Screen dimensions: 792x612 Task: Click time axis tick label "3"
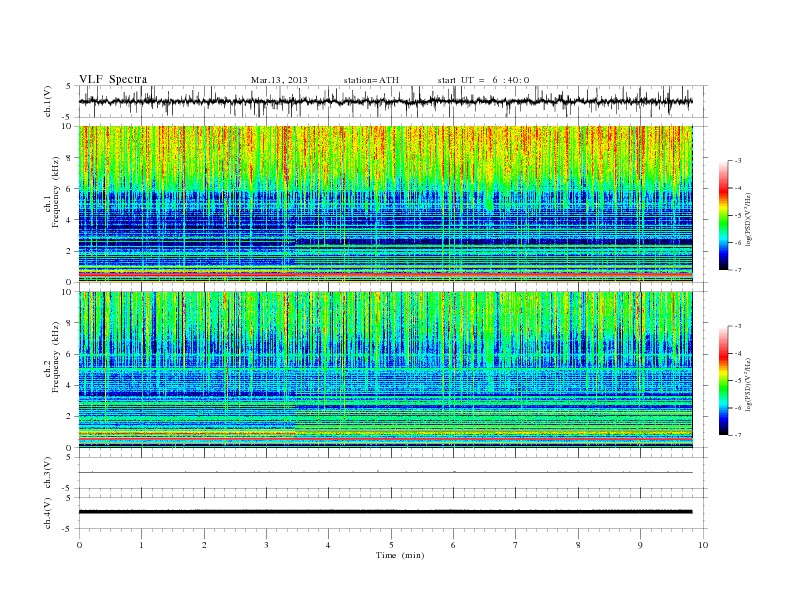coord(266,545)
